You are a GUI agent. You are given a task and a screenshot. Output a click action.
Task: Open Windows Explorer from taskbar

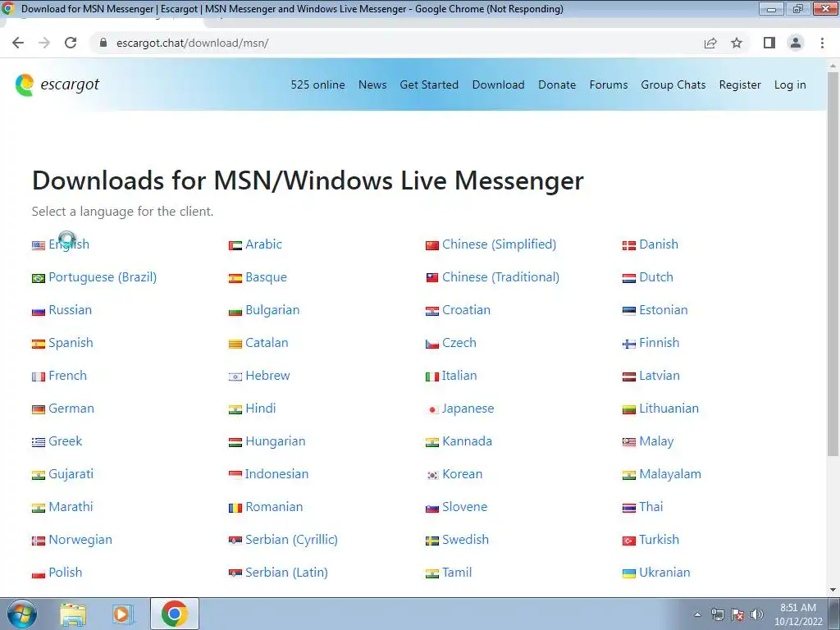(x=73, y=614)
